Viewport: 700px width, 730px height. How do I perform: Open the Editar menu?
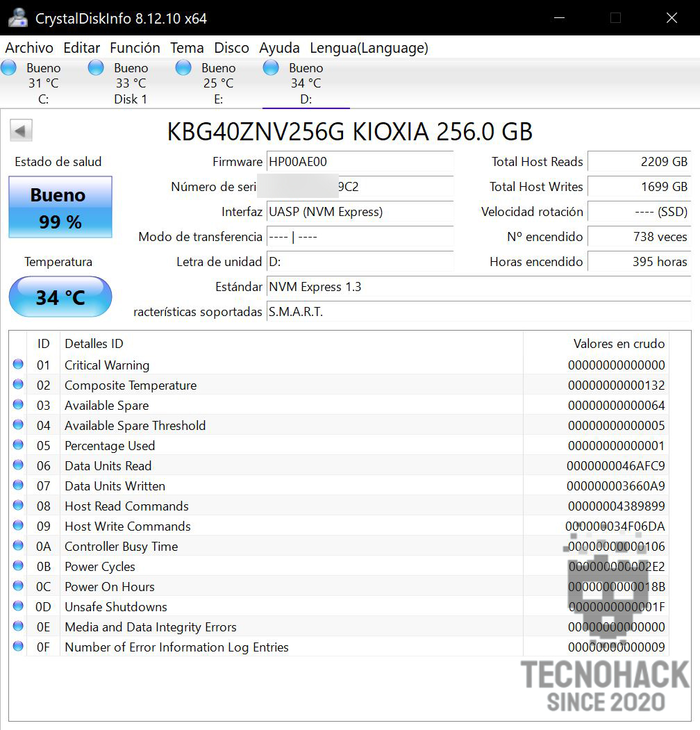(82, 48)
